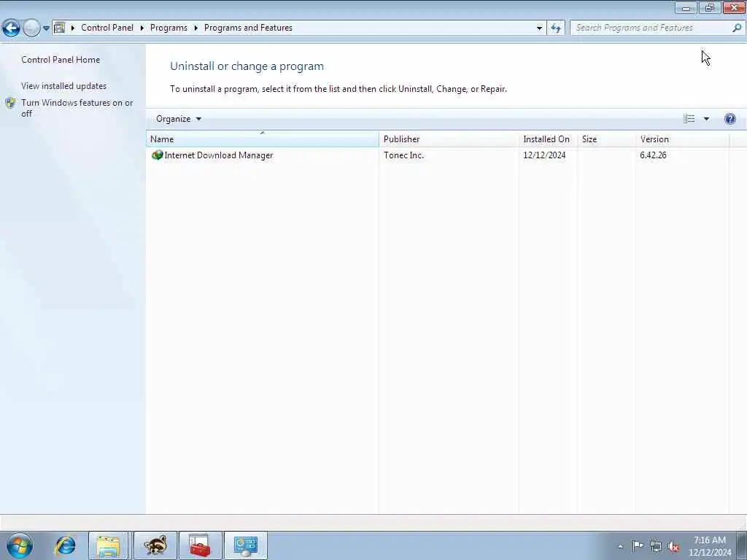Image resolution: width=747 pixels, height=560 pixels.
Task: Restore down the Programs and Features window
Action: [x=710, y=7]
